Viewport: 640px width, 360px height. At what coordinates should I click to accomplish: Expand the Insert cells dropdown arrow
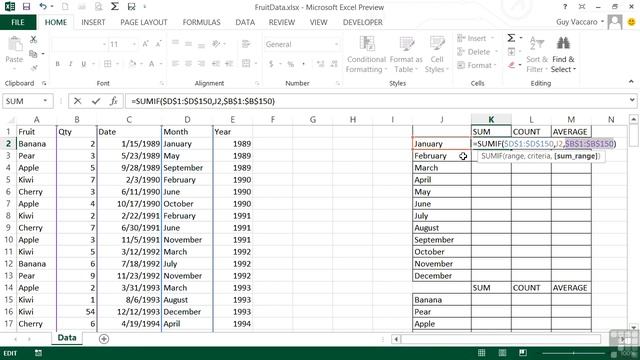[492, 38]
